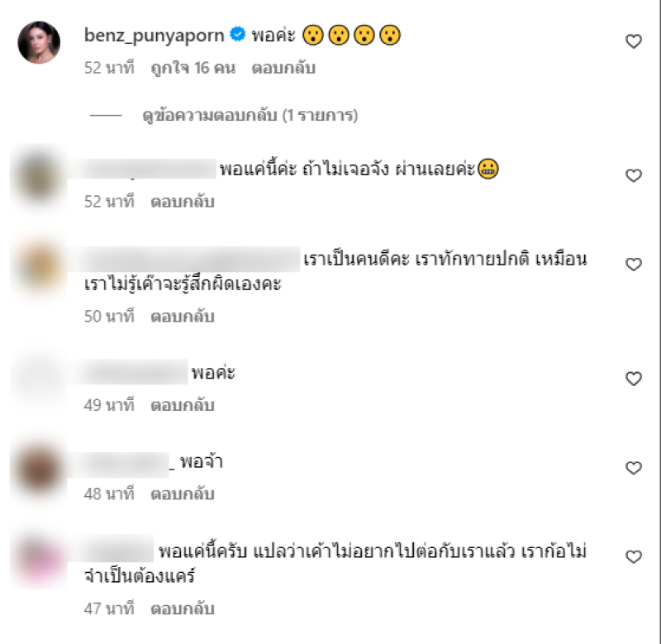Viewport: 661px width, 644px height.
Task: Click ตอบกลับ under the 'ผ่านเลยค่ะ' comment
Action: [183, 202]
